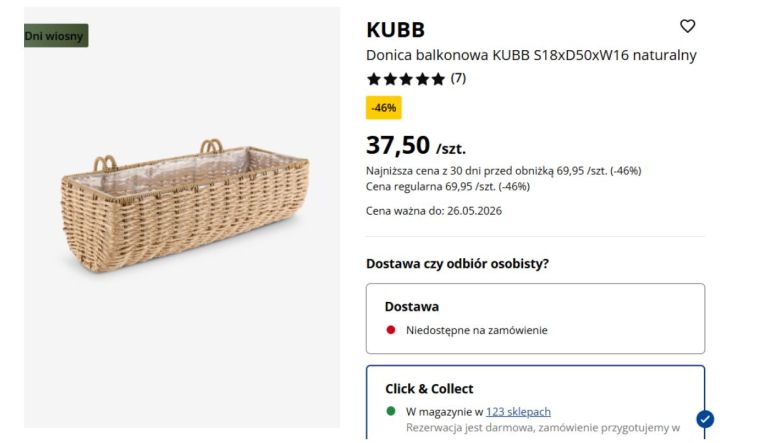Add KUBB to favorites with heart icon
This screenshot has width=759, height=443.
[x=687, y=26]
